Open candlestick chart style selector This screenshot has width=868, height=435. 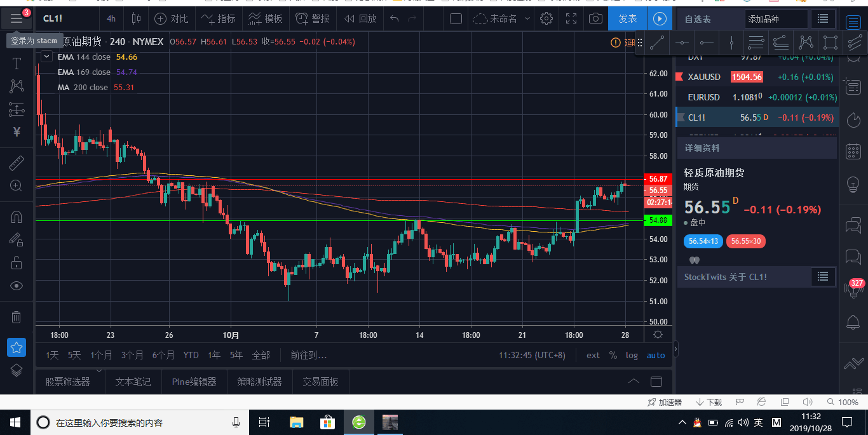[x=136, y=18]
